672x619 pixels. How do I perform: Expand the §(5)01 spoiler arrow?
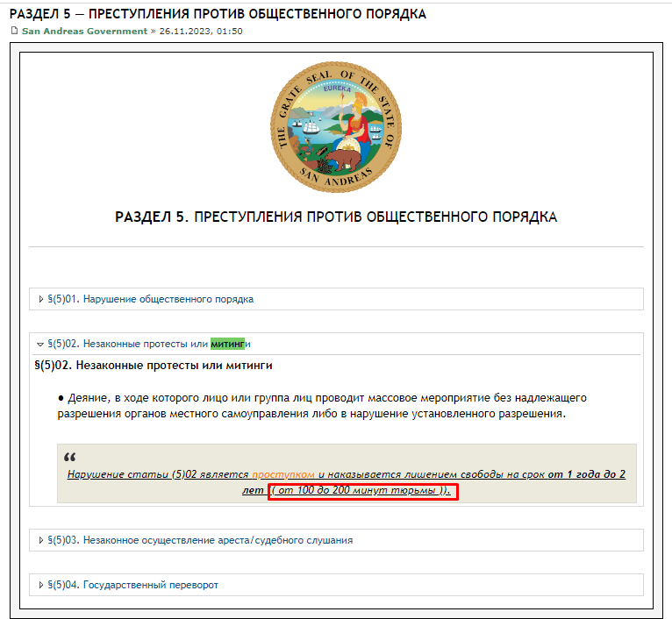pos(40,299)
